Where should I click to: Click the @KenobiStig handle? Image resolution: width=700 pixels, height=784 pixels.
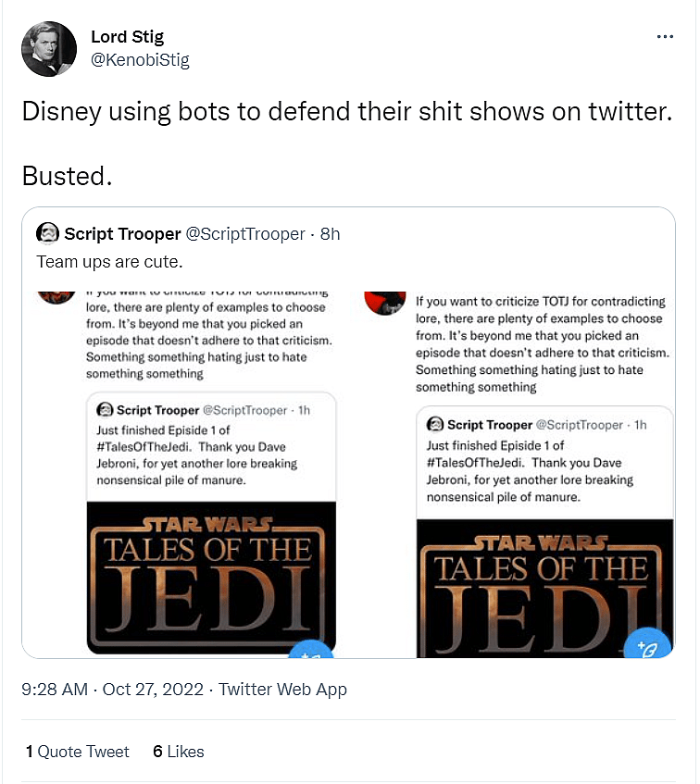pos(140,60)
